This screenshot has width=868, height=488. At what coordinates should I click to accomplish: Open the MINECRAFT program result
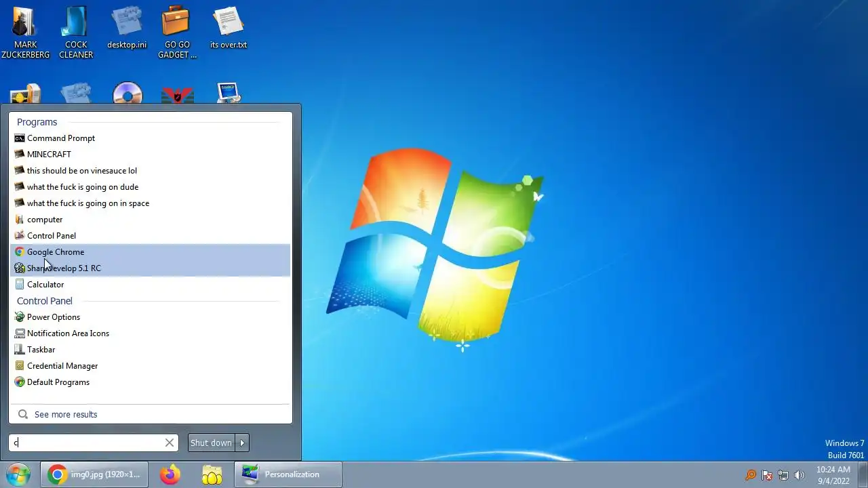tap(151, 155)
